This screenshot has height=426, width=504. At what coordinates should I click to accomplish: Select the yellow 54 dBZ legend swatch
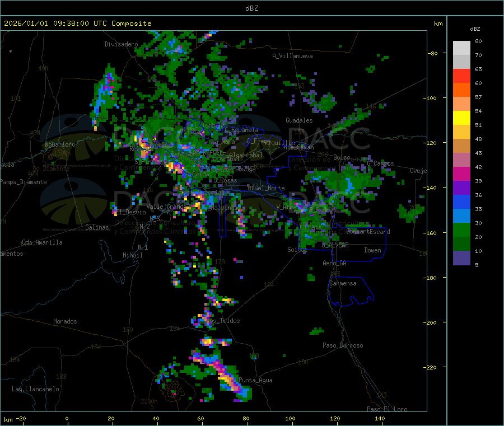(x=461, y=118)
